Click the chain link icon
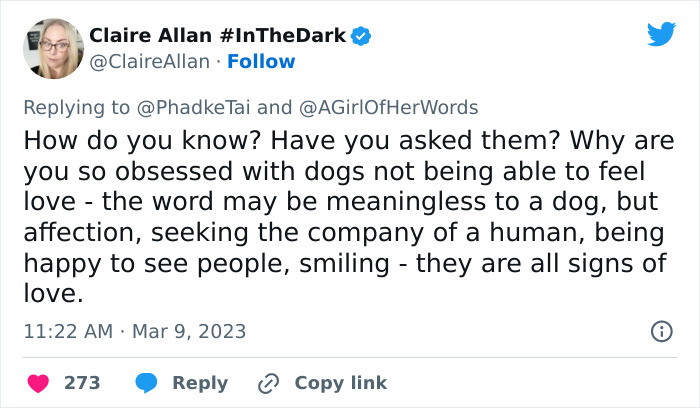This screenshot has width=700, height=408. click(x=269, y=383)
